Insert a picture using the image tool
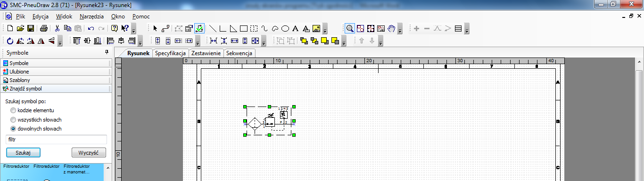The width and height of the screenshot is (644, 181). [316, 28]
